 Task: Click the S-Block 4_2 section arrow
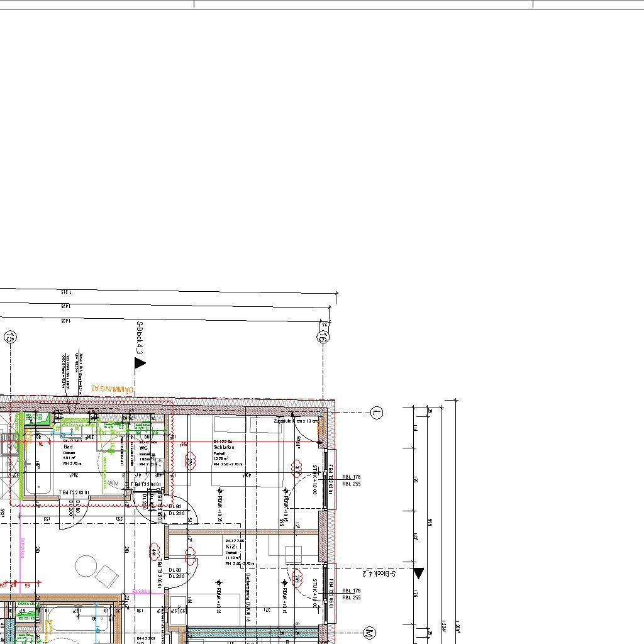coord(418,573)
